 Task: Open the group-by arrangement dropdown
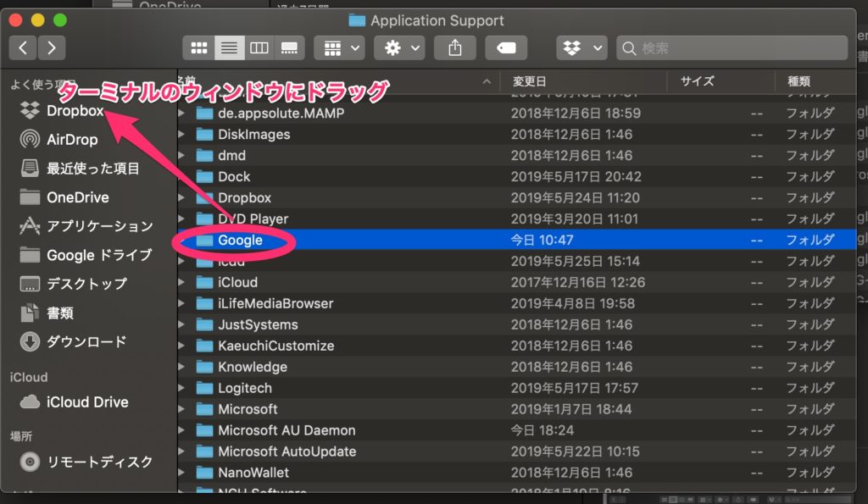point(340,48)
